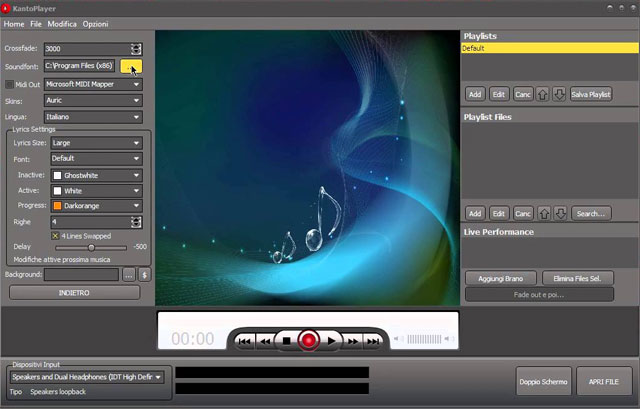Stop playback with the stop button
Image resolution: width=640 pixels, height=409 pixels.
click(x=286, y=341)
